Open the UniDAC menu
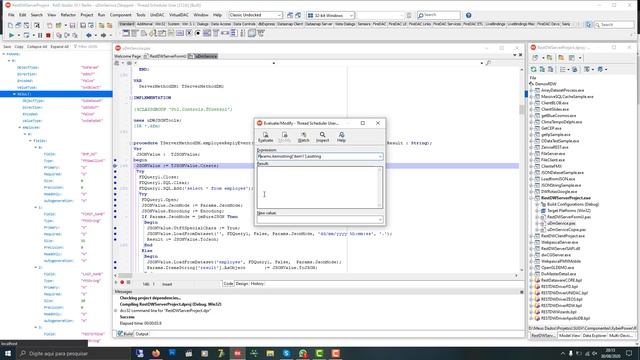 click(157, 15)
